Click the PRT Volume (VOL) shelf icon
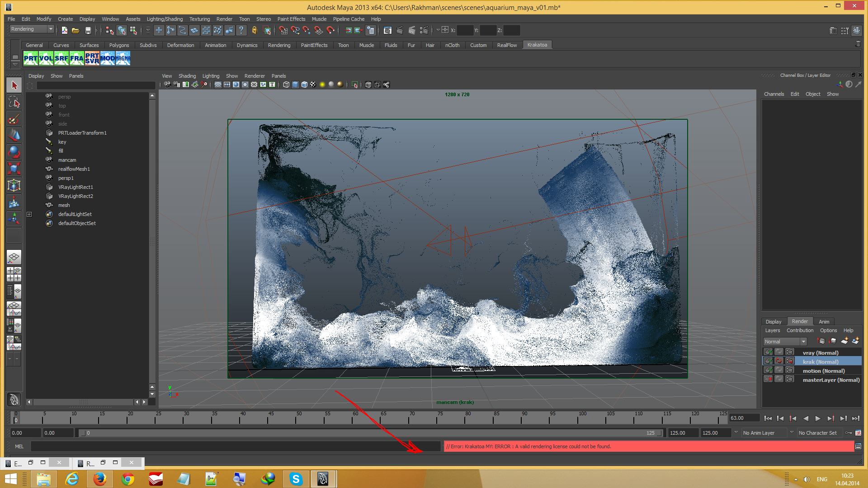The height and width of the screenshot is (488, 868). tap(46, 58)
